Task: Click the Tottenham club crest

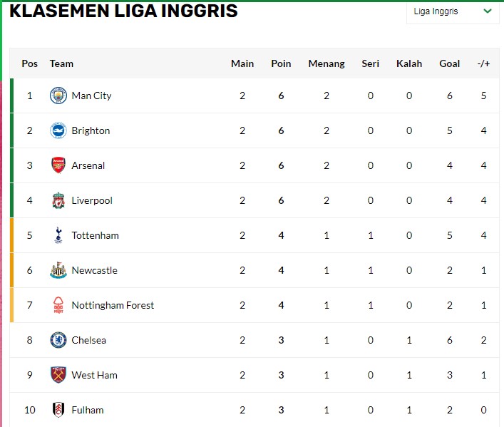Action: pos(58,235)
